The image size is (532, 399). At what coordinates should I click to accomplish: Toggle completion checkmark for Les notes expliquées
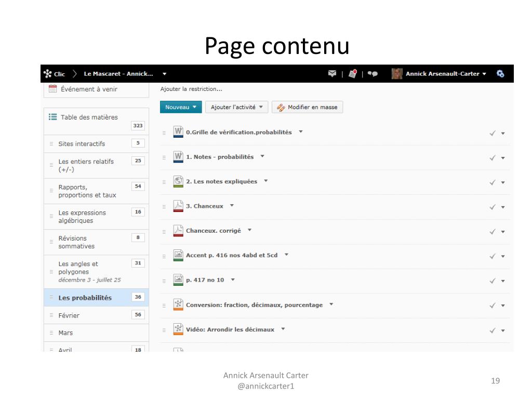tap(493, 182)
